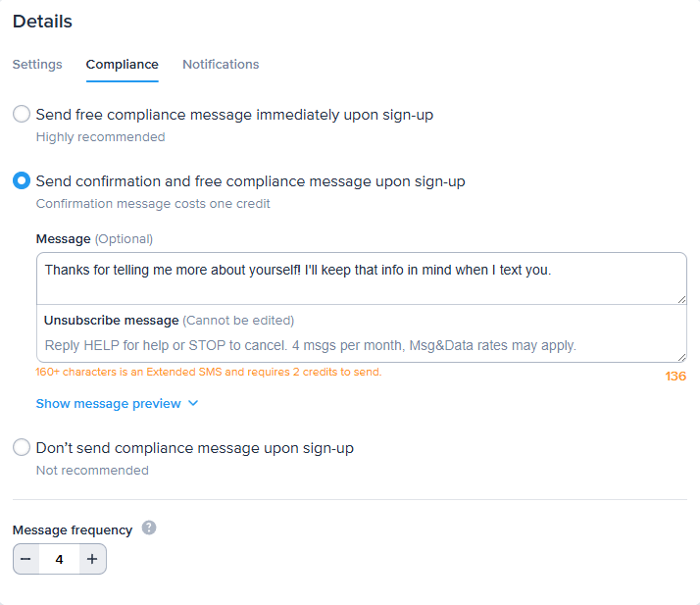Click the Unsubscribe message text area
The image size is (700, 605).
(x=361, y=345)
